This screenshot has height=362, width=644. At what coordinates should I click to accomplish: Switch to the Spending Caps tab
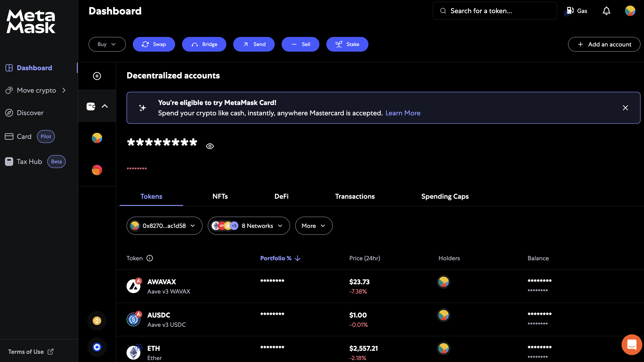(x=445, y=197)
